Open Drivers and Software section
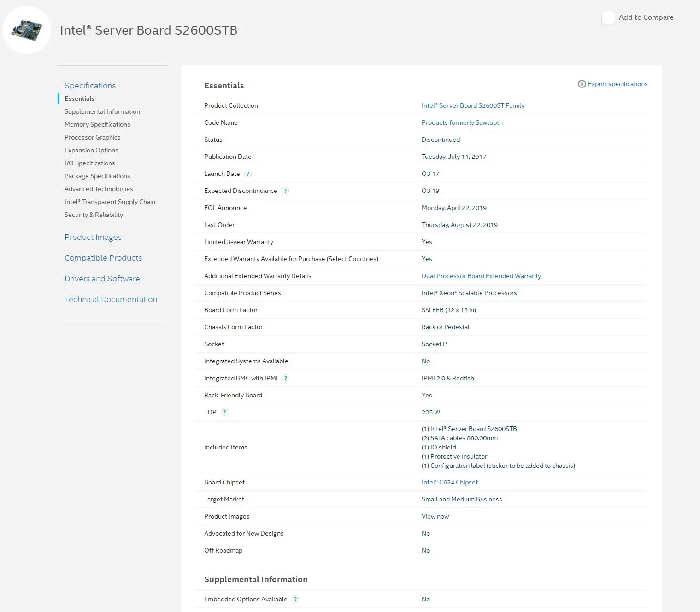The height and width of the screenshot is (612, 700). click(102, 279)
